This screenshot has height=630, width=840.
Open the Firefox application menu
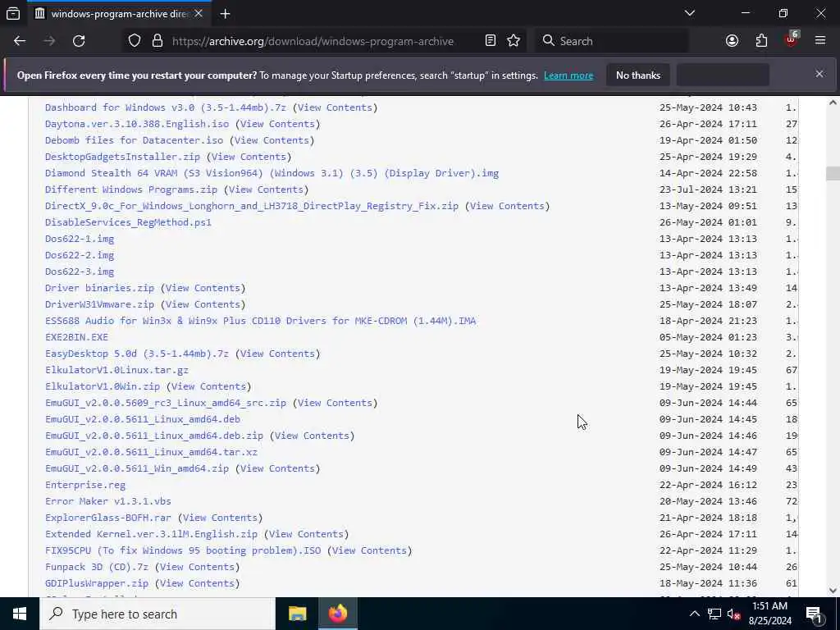coord(820,41)
